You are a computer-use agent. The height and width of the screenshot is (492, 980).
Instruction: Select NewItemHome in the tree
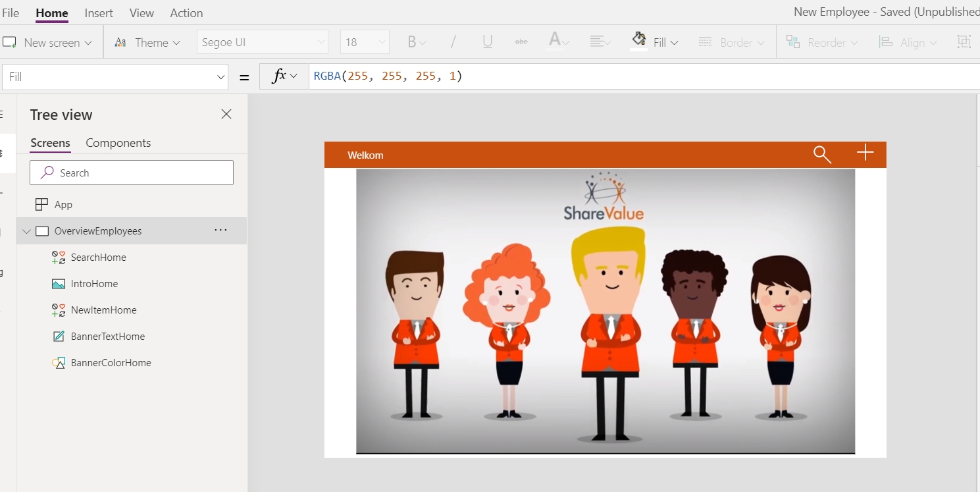(104, 310)
